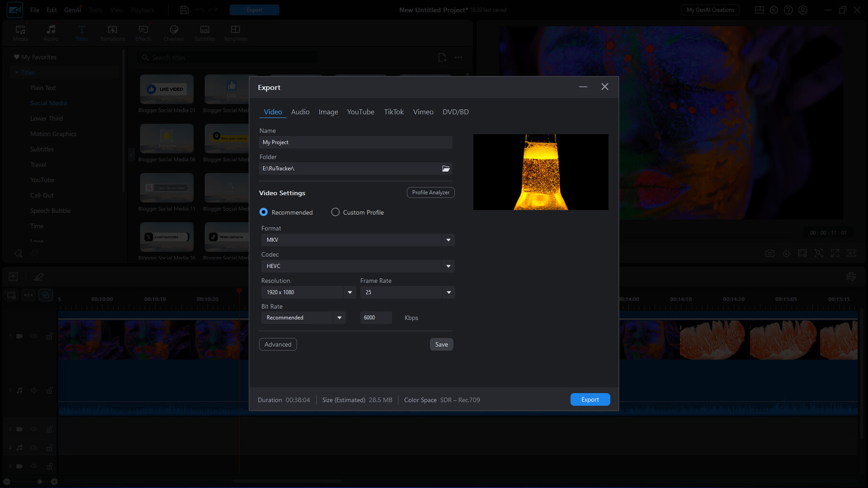Click the timeline zoom-in plus icon
Screen dimensions: 868x488
click(x=54, y=482)
